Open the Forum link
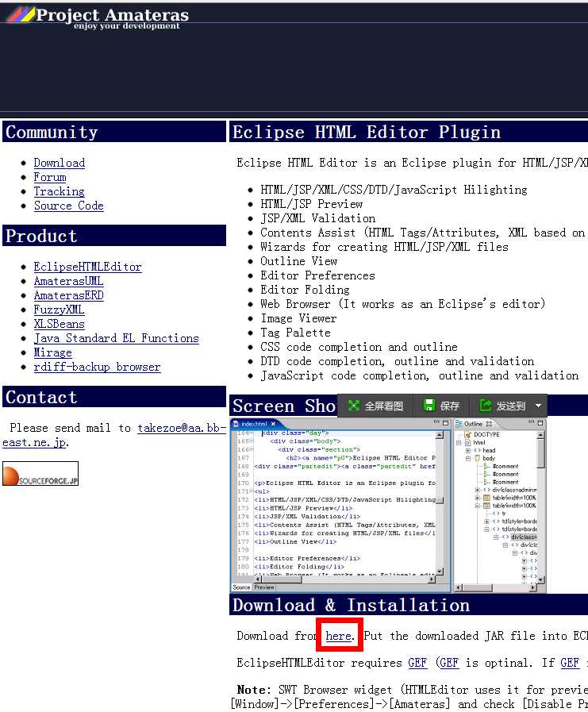The height and width of the screenshot is (712, 588). point(50,177)
